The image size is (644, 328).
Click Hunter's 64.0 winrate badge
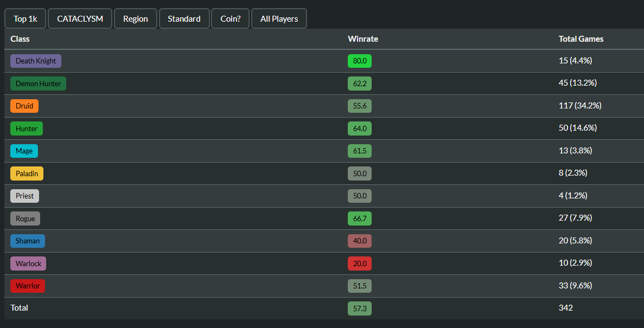coord(359,128)
